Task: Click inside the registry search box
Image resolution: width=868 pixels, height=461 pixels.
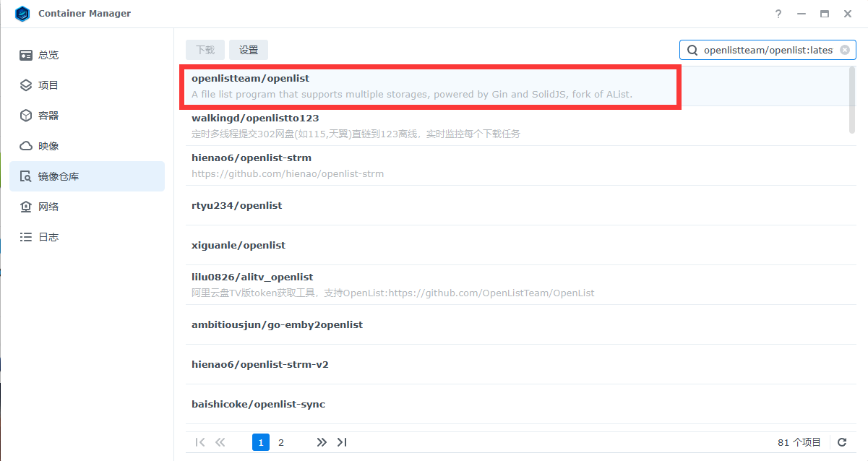Action: 766,50
